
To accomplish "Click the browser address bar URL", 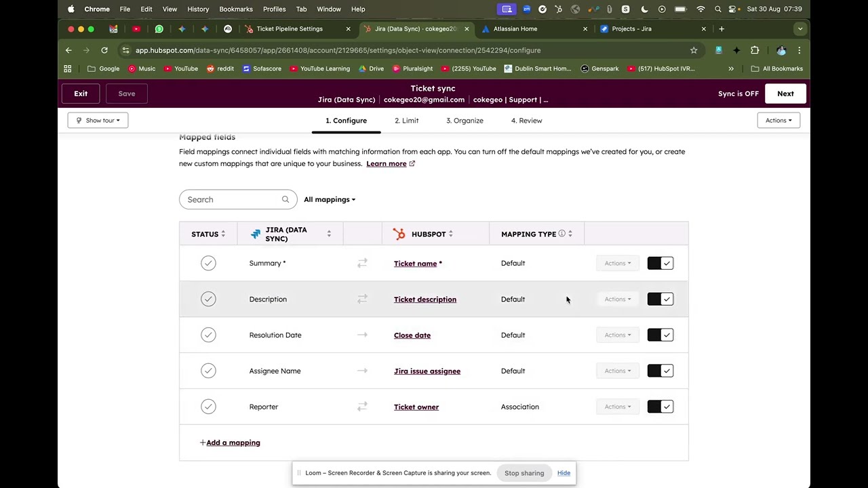I will click(338, 50).
